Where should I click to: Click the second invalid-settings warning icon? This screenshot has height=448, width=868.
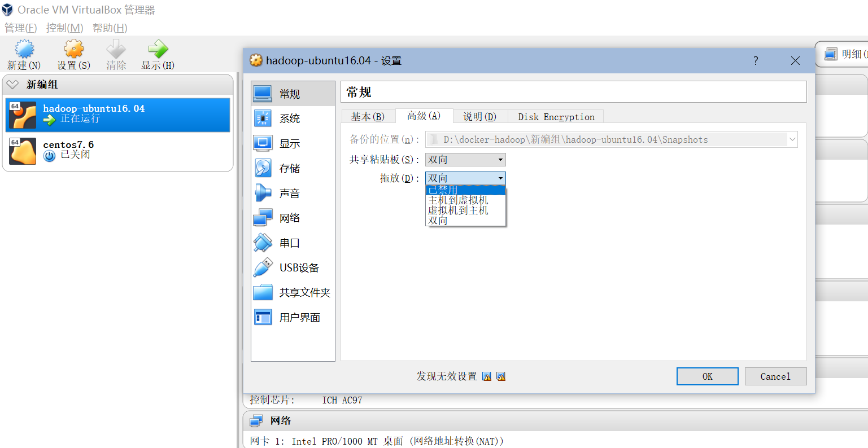(500, 376)
